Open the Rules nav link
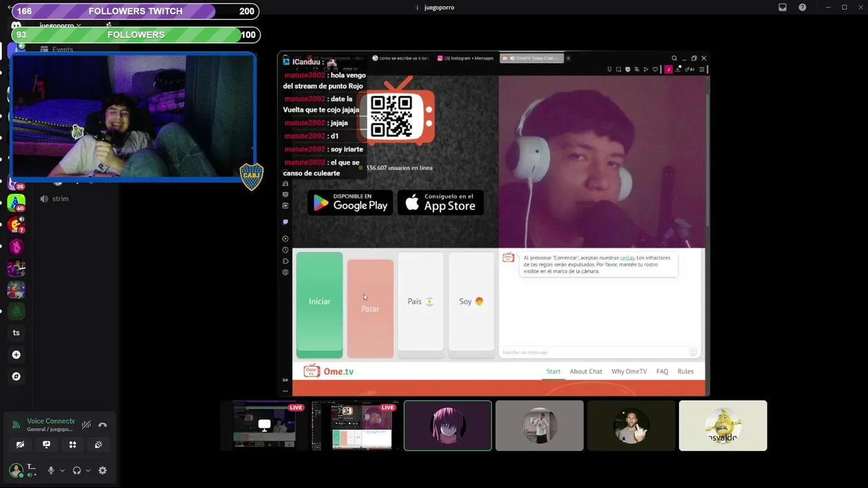Viewport: 868px width, 488px height. [686, 371]
